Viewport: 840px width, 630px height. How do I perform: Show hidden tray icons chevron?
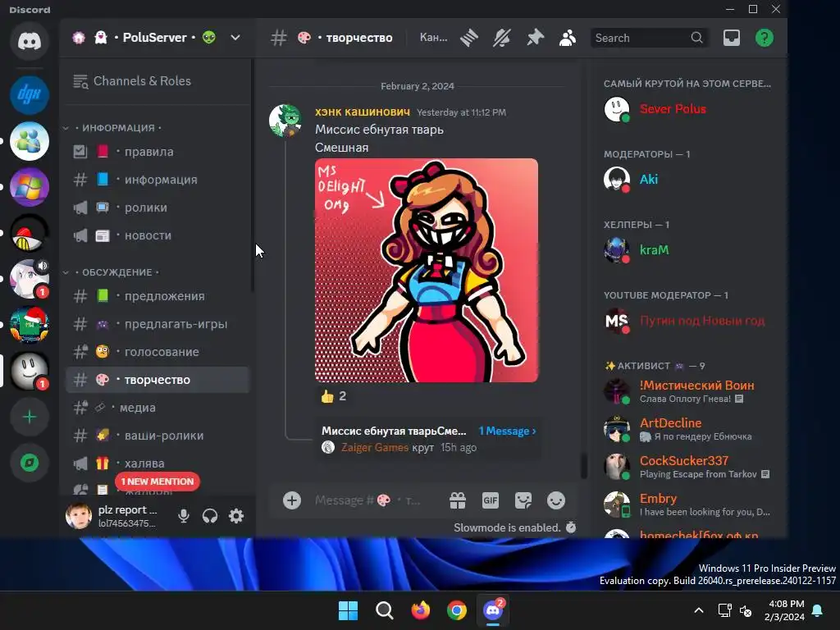pos(699,610)
